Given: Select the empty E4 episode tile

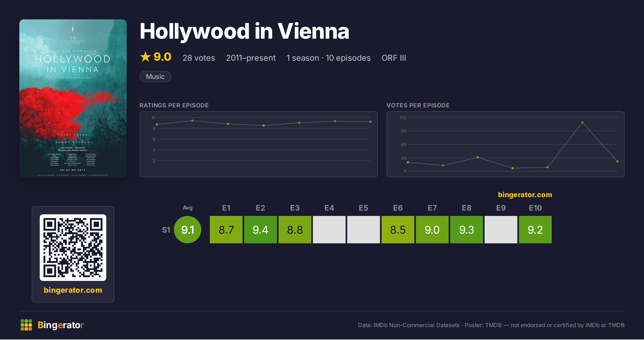Looking at the screenshot, I should point(329,230).
